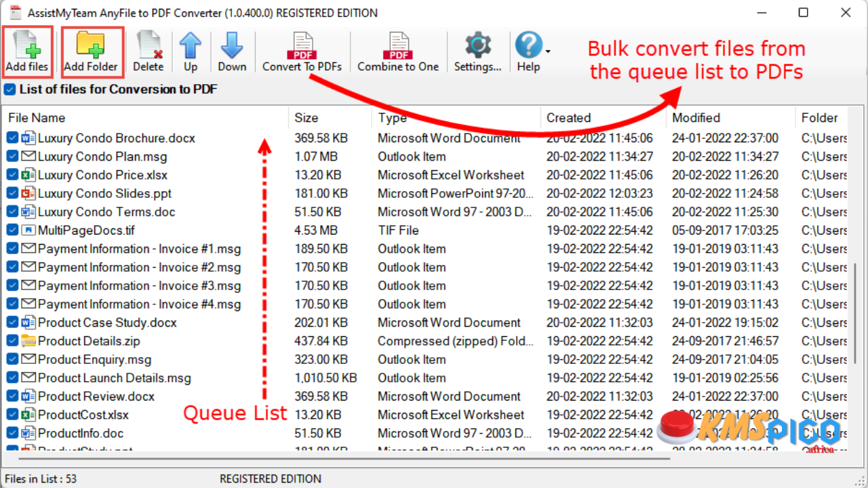
Task: Sort by Folder column header
Action: (x=822, y=118)
